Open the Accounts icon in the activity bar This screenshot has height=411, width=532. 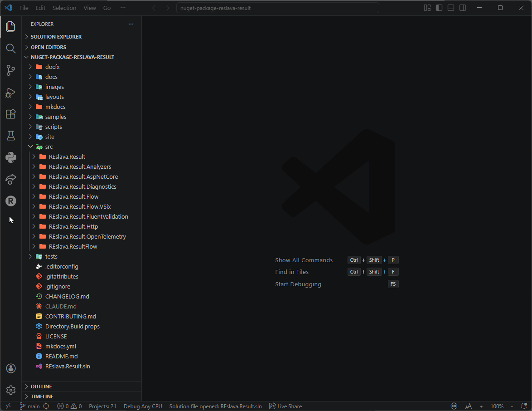point(10,368)
